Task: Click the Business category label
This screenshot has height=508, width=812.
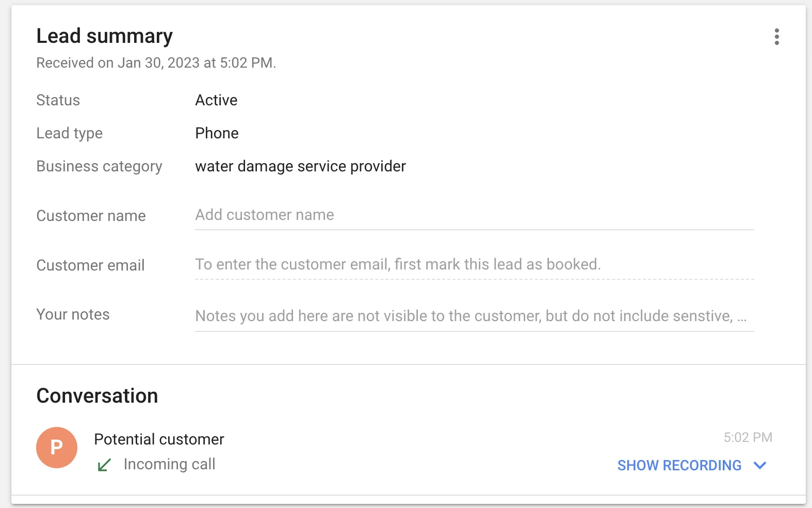Action: tap(99, 166)
